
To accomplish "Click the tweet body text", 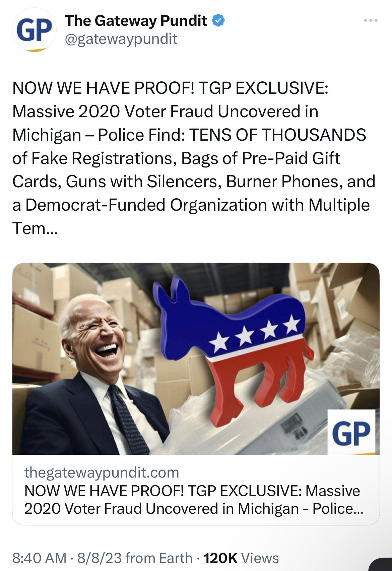I will (x=194, y=158).
